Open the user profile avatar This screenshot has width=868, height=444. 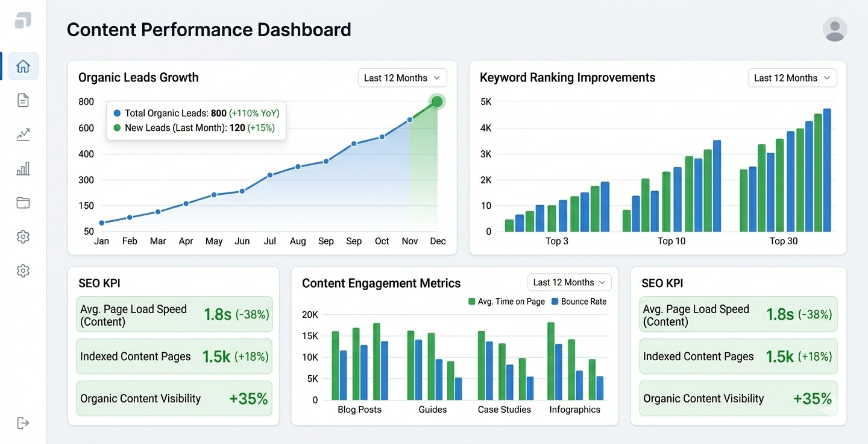[x=834, y=29]
